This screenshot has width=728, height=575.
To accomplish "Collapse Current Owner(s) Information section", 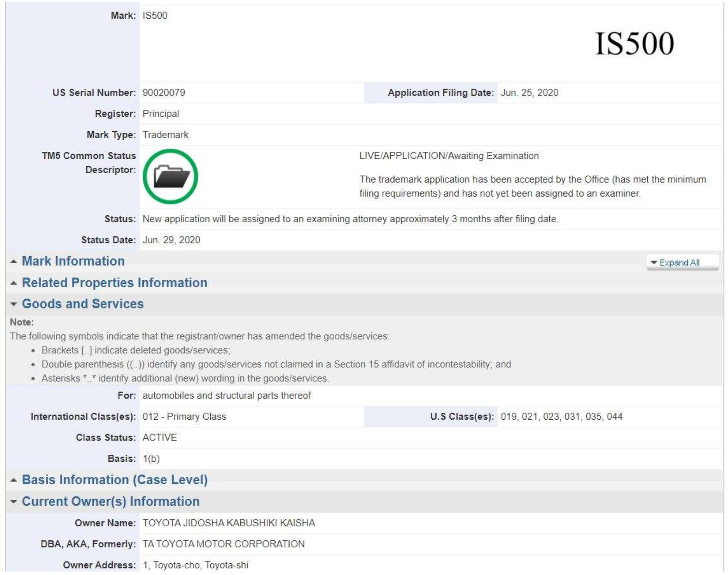I will pos(111,502).
